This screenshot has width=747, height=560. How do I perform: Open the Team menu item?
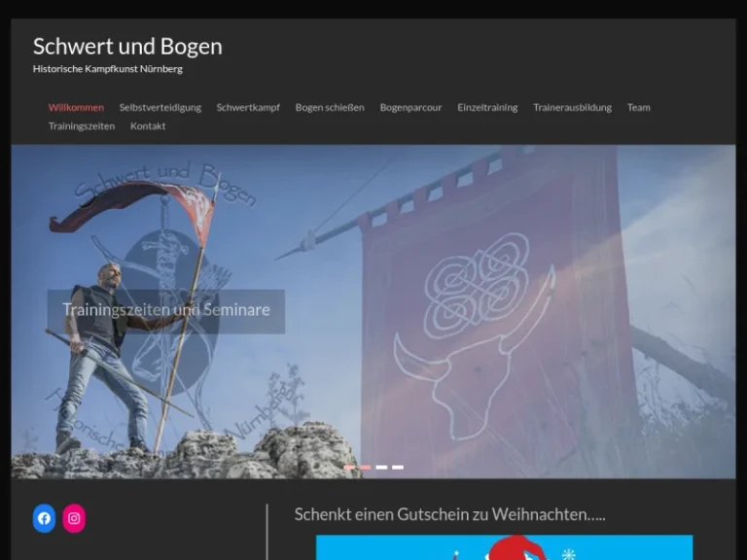point(638,107)
